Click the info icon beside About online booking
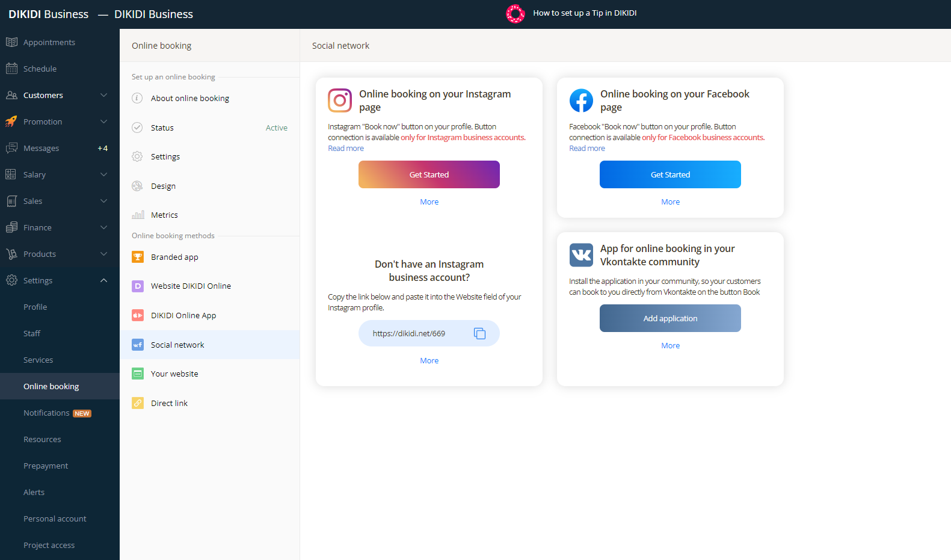The height and width of the screenshot is (560, 951). 137,98
